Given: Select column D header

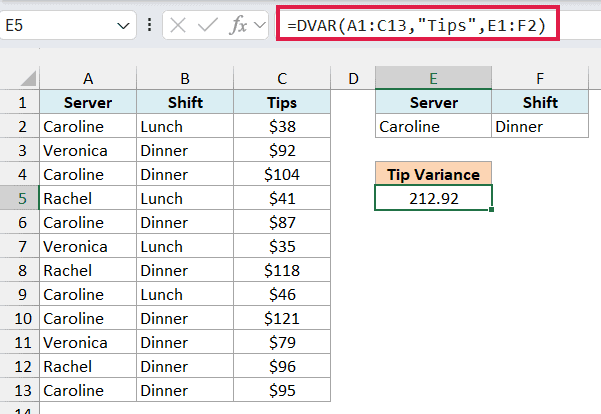Looking at the screenshot, I should tap(353, 79).
